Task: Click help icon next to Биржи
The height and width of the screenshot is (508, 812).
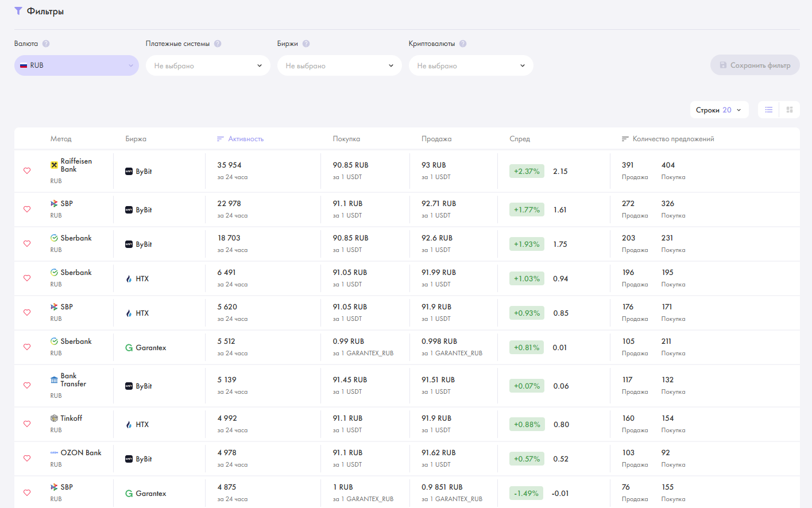Action: [306, 44]
